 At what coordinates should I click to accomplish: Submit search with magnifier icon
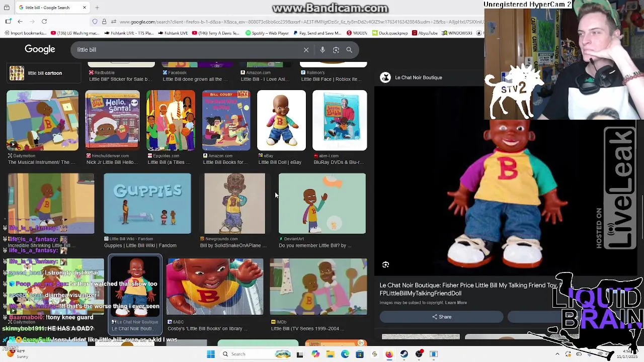pyautogui.click(x=349, y=50)
